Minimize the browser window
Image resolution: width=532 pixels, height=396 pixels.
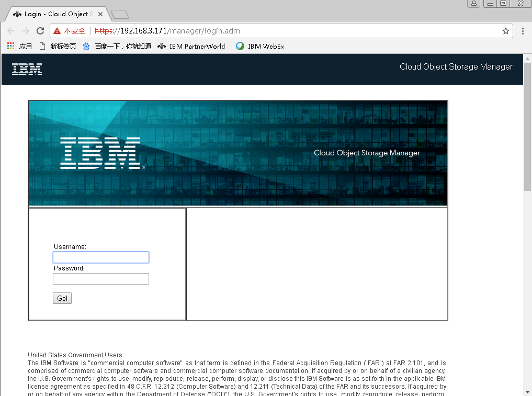pos(490,4)
